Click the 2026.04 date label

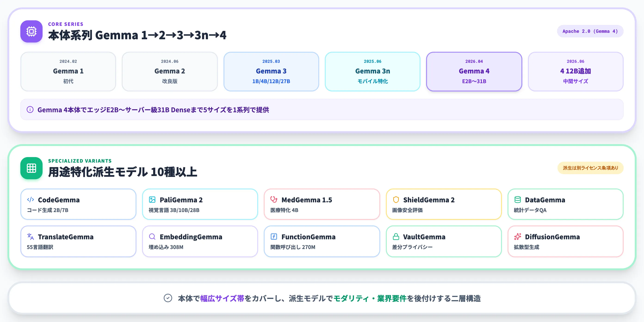tap(474, 61)
